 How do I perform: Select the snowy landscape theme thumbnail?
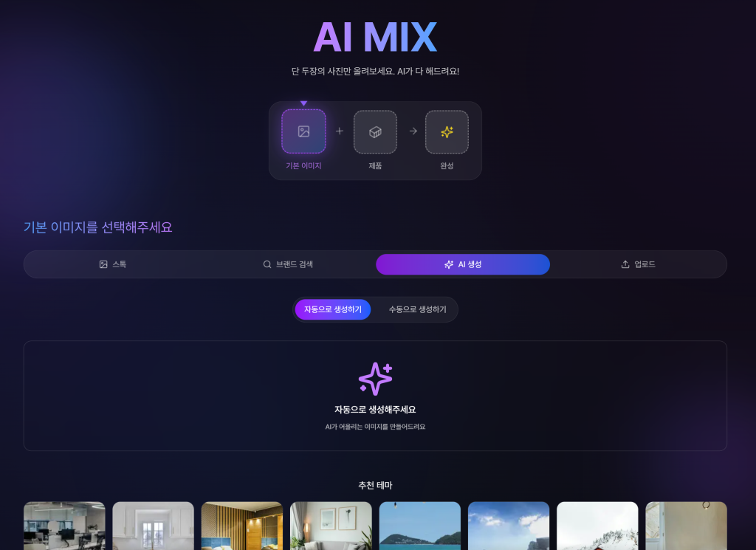point(597,526)
